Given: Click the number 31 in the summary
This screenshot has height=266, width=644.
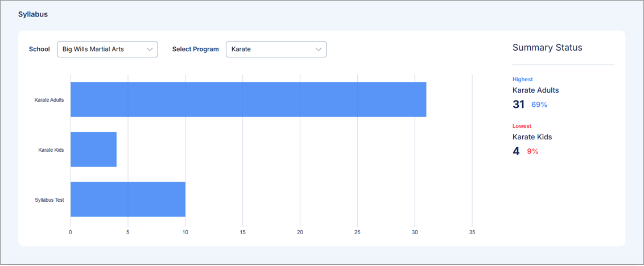Looking at the screenshot, I should 518,105.
